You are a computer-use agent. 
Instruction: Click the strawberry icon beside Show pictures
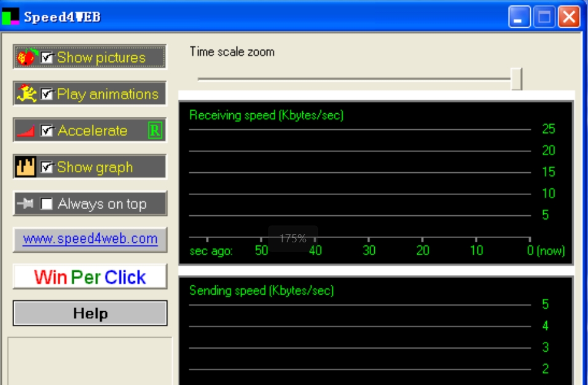[27, 57]
